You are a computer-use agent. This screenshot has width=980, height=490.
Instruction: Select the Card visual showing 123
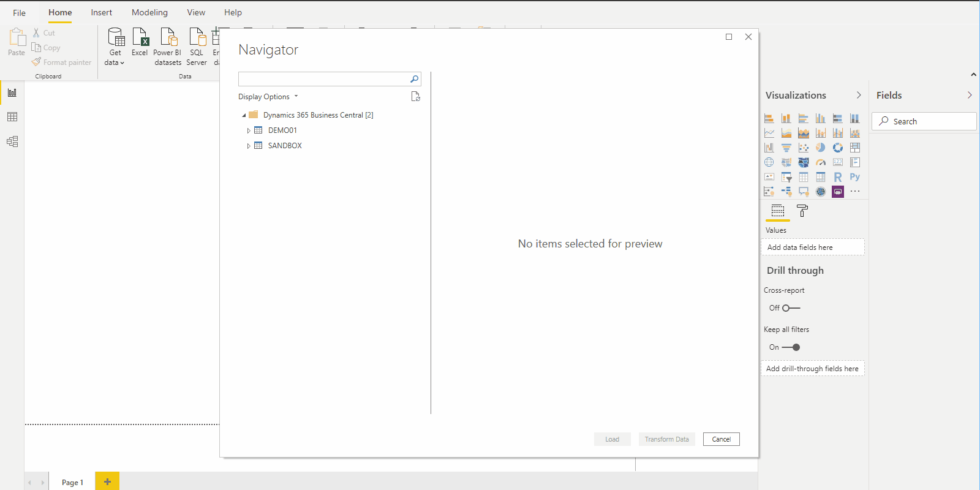(838, 162)
